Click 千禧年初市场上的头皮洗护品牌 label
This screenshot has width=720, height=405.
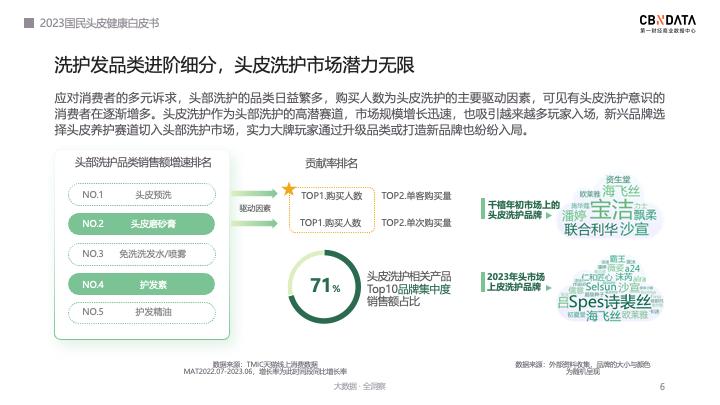click(523, 210)
